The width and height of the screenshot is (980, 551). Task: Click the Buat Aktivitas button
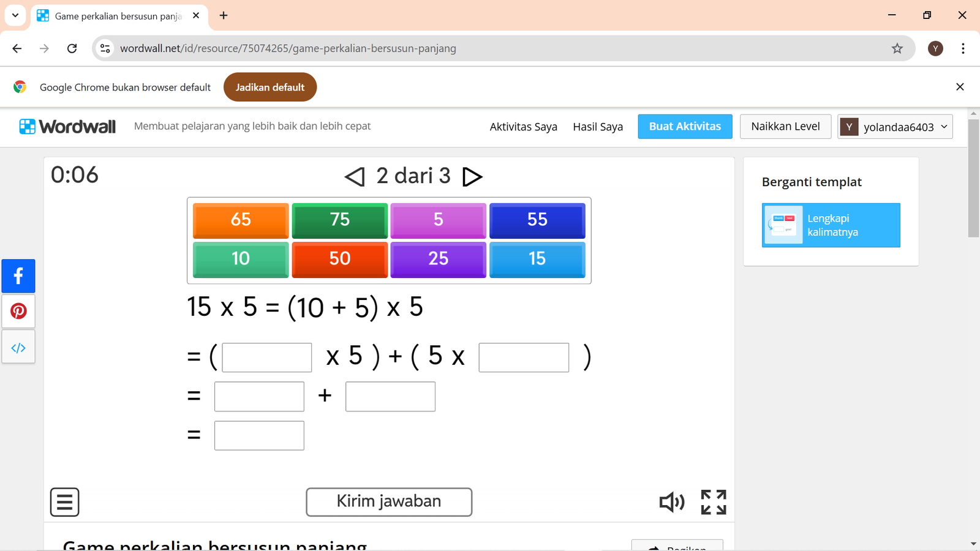coord(685,127)
